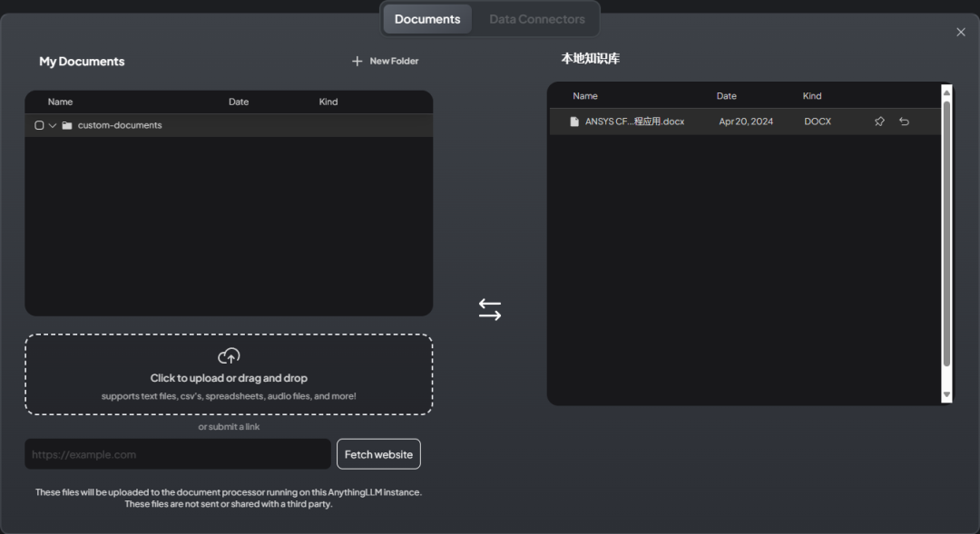Collapse the custom-documents folder chevron

[x=53, y=125]
